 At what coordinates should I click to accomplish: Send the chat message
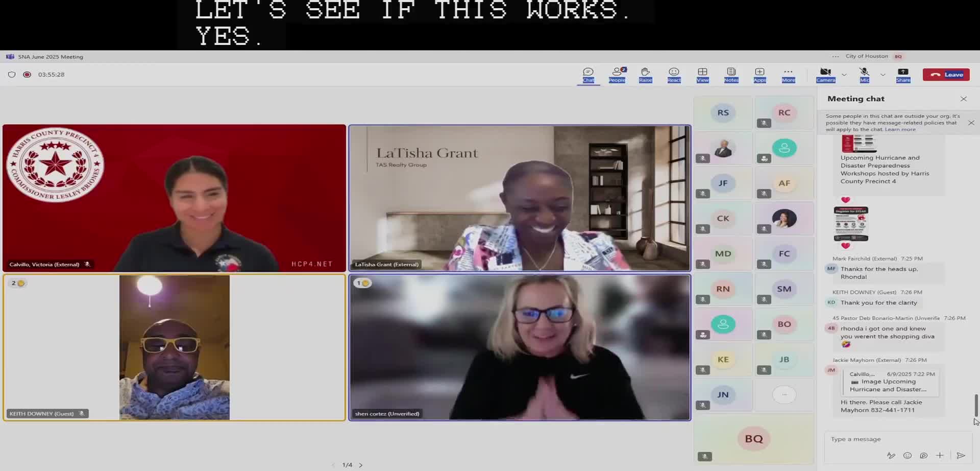point(961,456)
